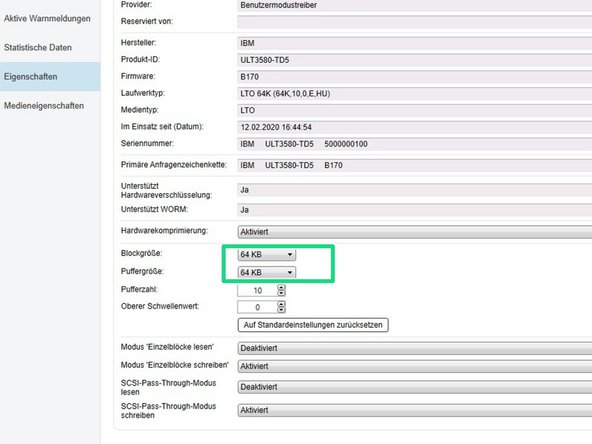The width and height of the screenshot is (592, 444).
Task: Increase Pufferzahl with up arrow
Action: point(281,288)
